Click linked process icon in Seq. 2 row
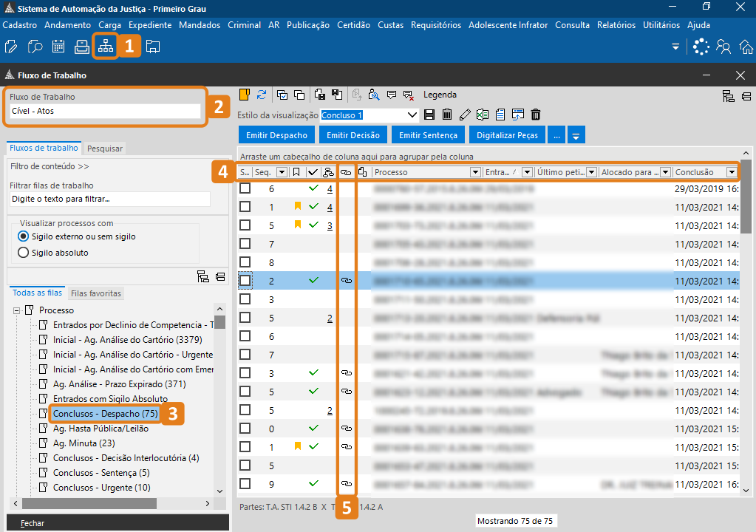The image size is (756, 532). pyautogui.click(x=346, y=281)
